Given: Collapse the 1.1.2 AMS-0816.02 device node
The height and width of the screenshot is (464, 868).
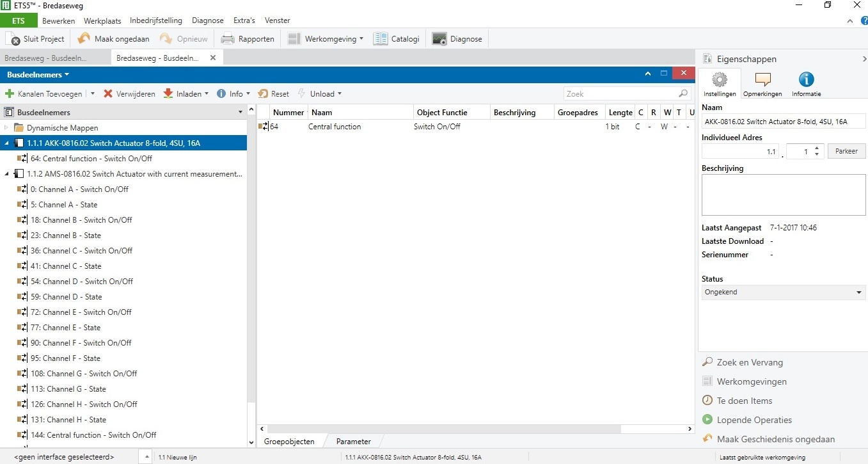Looking at the screenshot, I should point(6,174).
